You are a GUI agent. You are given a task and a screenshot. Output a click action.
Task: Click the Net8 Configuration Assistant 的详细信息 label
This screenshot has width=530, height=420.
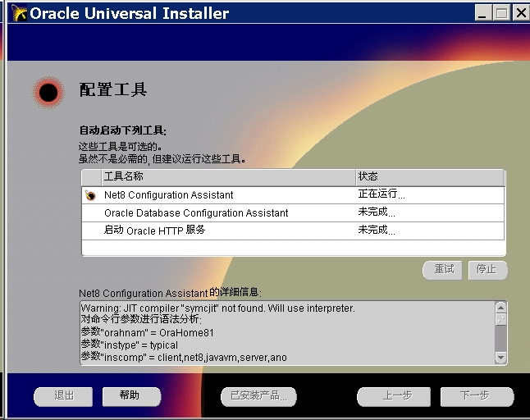170,292
